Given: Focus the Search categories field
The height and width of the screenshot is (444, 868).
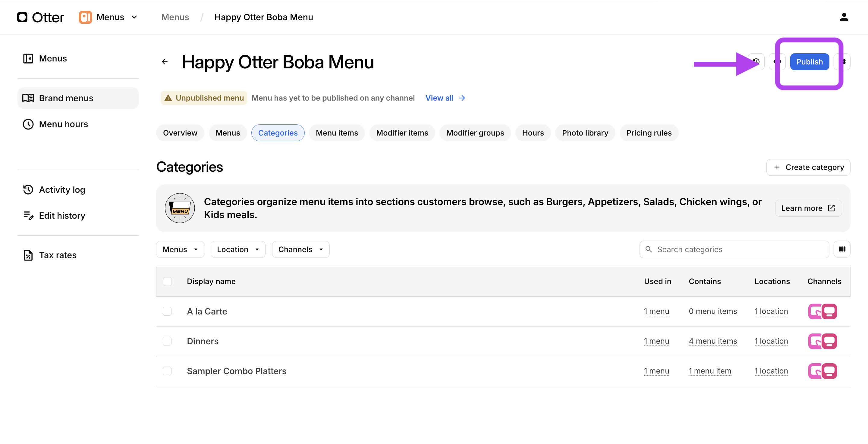Looking at the screenshot, I should 734,249.
